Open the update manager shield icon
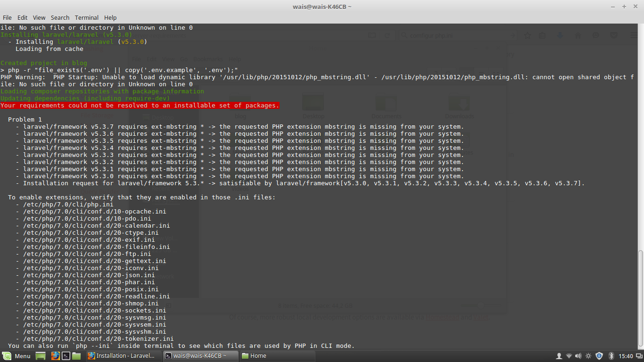 point(599,356)
